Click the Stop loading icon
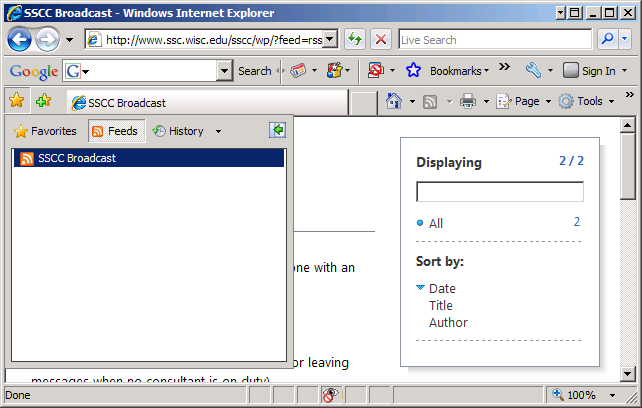 pos(381,40)
